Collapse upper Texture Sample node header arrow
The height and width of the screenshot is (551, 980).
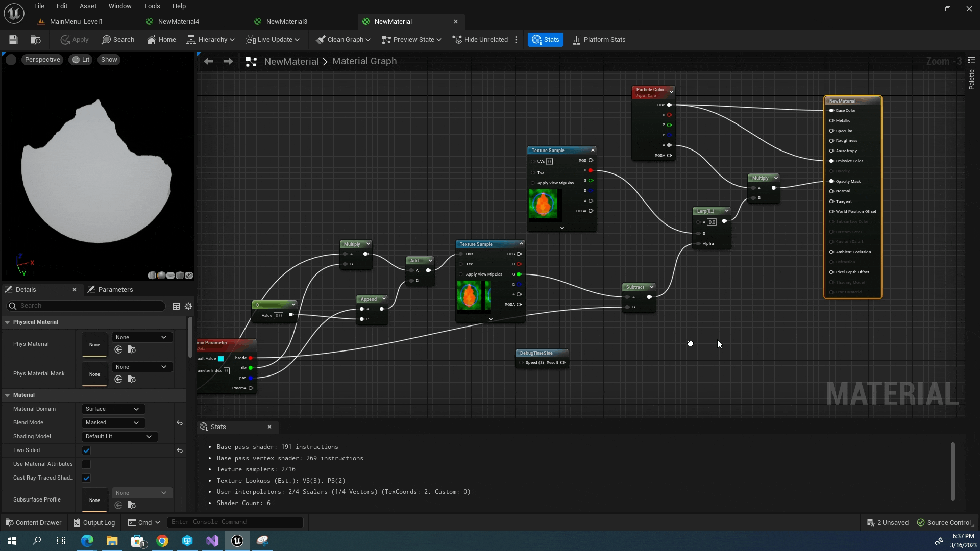[x=593, y=150]
